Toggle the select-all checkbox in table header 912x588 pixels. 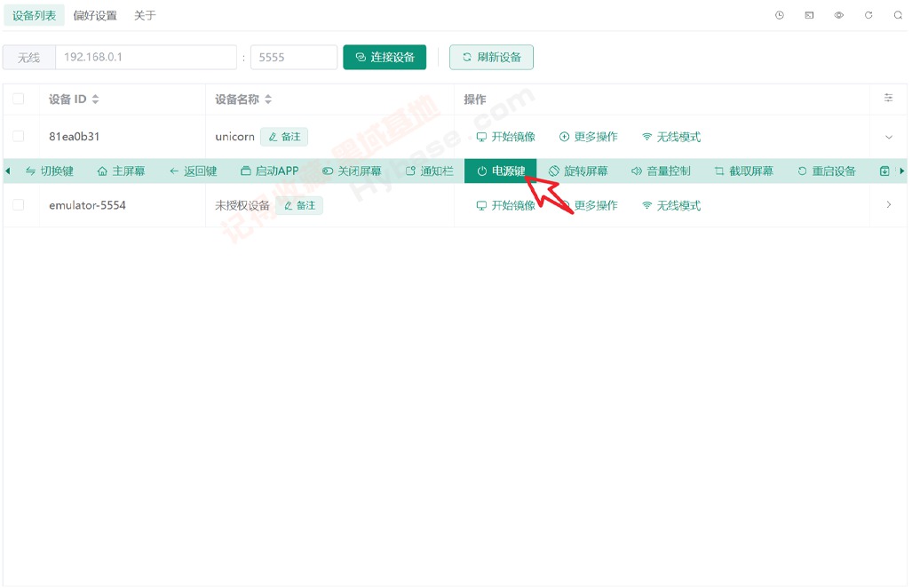click(20, 99)
